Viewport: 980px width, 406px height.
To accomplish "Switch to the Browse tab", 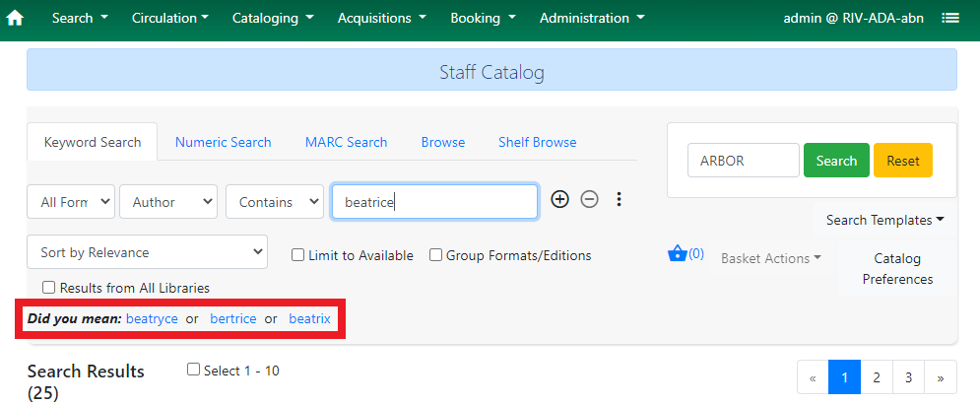I will (443, 142).
